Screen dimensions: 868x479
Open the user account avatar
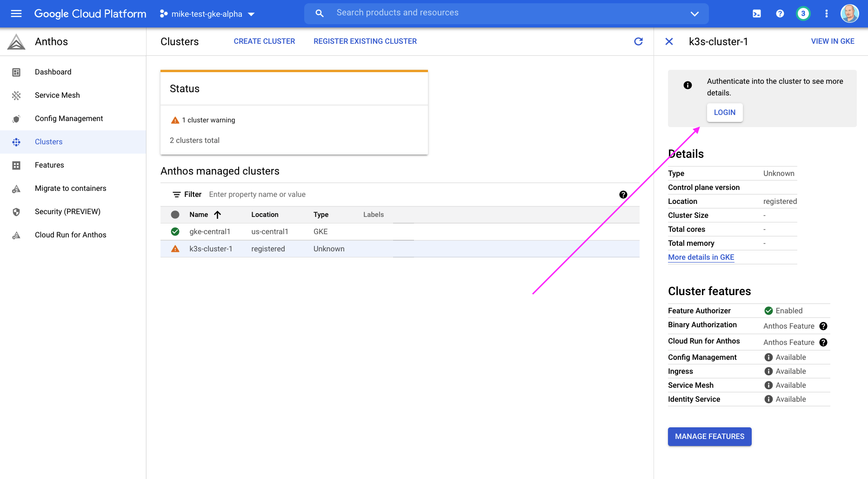pos(849,13)
